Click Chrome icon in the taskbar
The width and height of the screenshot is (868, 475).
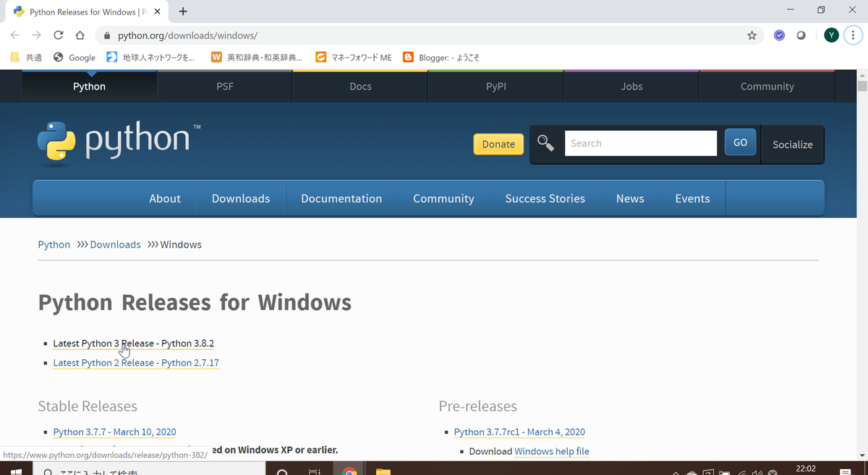click(349, 471)
